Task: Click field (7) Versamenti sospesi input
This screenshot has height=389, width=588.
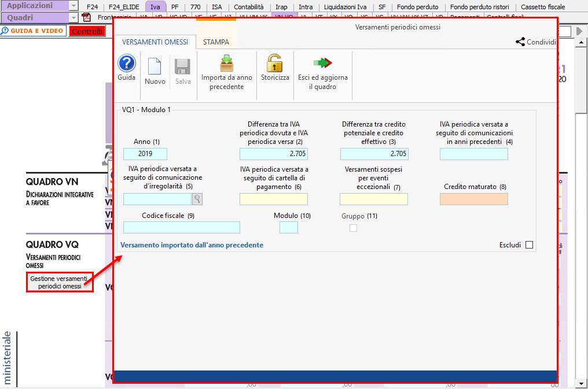Action: (374, 199)
